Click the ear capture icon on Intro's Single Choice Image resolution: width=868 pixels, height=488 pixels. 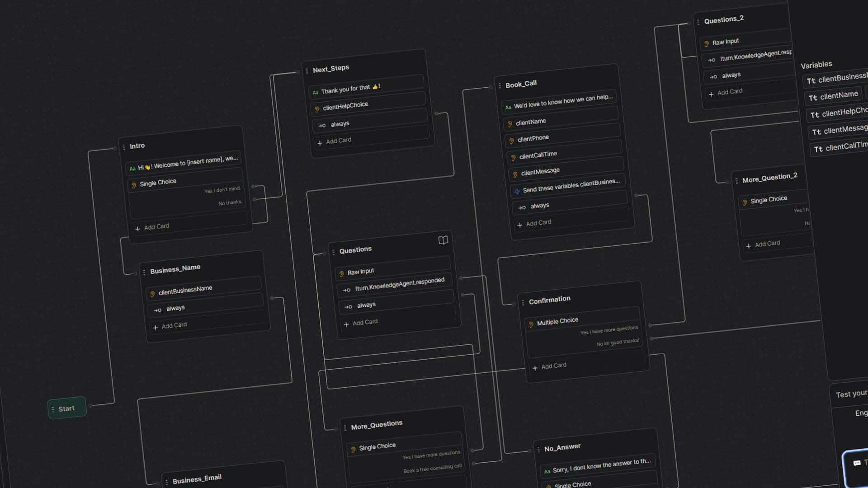(133, 185)
